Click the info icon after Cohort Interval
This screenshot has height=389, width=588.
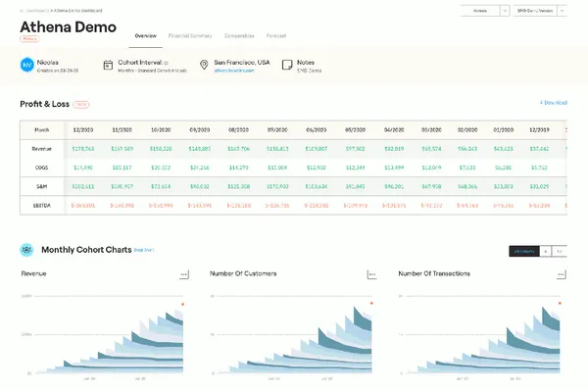(x=167, y=63)
